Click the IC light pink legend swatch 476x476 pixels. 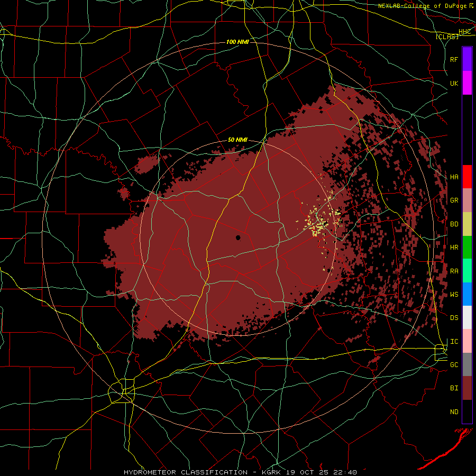(x=467, y=341)
